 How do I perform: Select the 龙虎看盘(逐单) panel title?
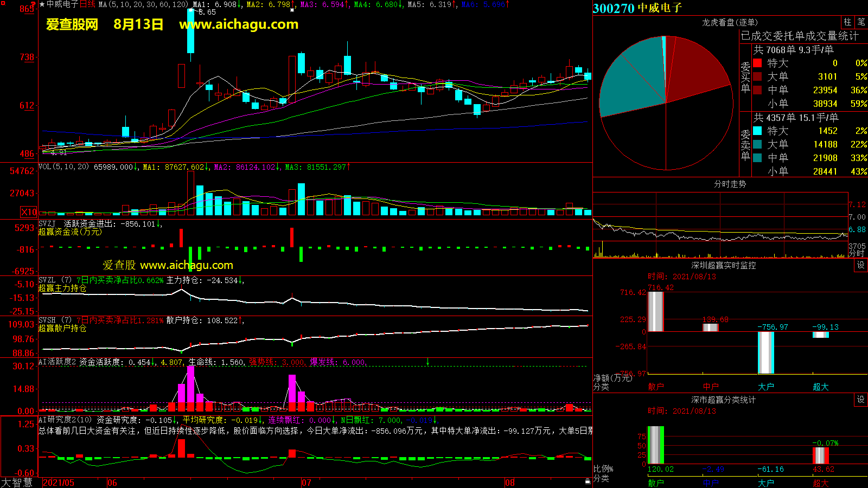730,22
